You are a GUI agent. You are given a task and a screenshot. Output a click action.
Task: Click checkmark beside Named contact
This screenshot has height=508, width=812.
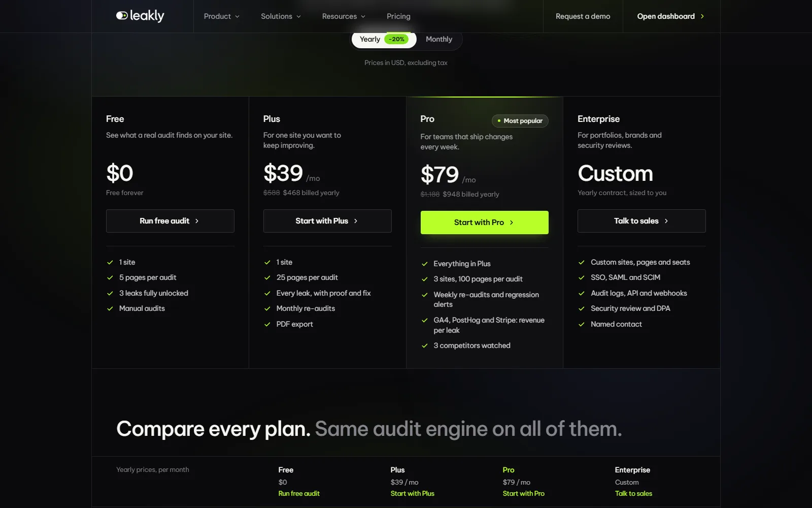(x=582, y=325)
